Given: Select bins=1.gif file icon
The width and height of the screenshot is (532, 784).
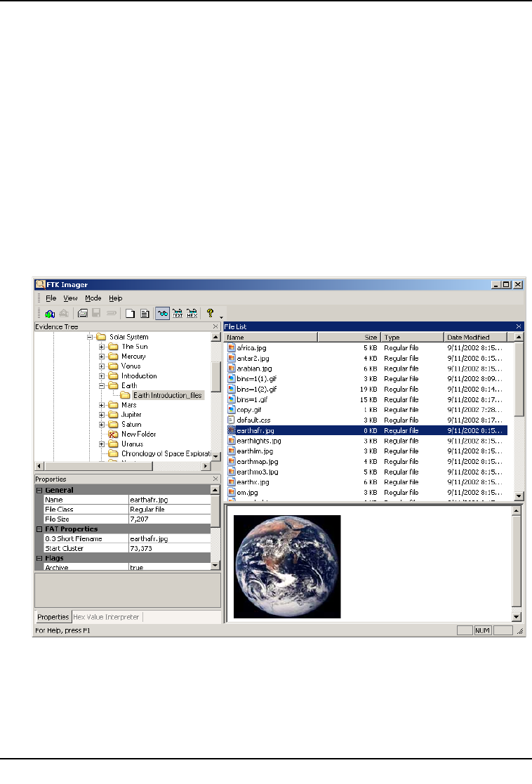Looking at the screenshot, I should 232,399.
